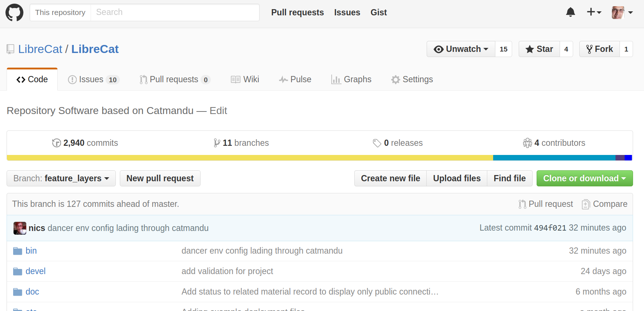Open the 11 branches link
The image size is (644, 311).
(241, 143)
